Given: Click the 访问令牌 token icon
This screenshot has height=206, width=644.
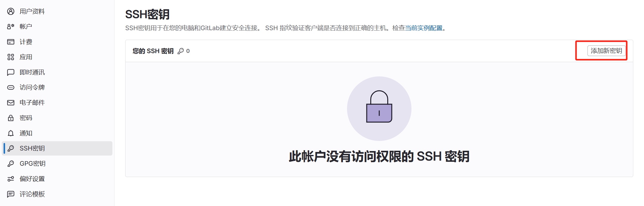Looking at the screenshot, I should coord(11,87).
